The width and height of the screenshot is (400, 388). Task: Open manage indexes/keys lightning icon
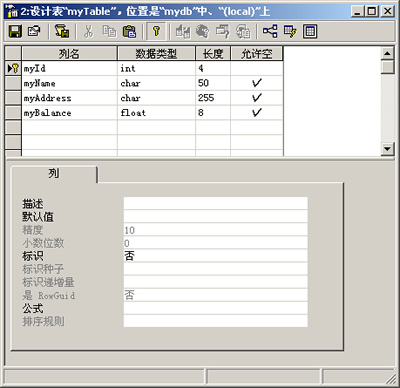point(290,32)
